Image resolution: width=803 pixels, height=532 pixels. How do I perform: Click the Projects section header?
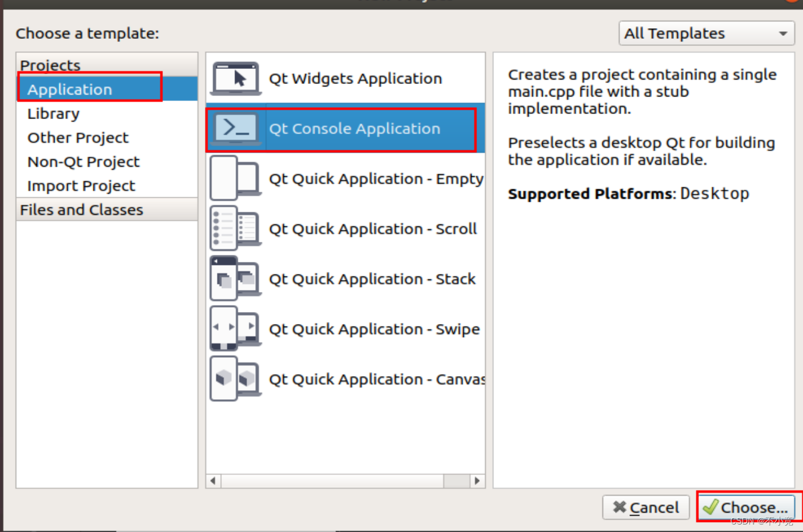tap(107, 65)
